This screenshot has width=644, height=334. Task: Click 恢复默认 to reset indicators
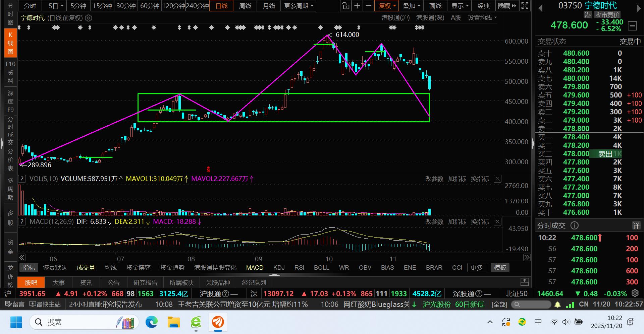[x=55, y=268]
